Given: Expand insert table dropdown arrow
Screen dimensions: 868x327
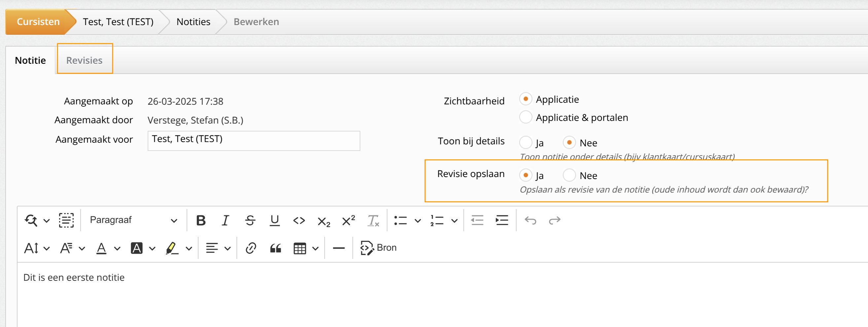Looking at the screenshot, I should coord(315,249).
